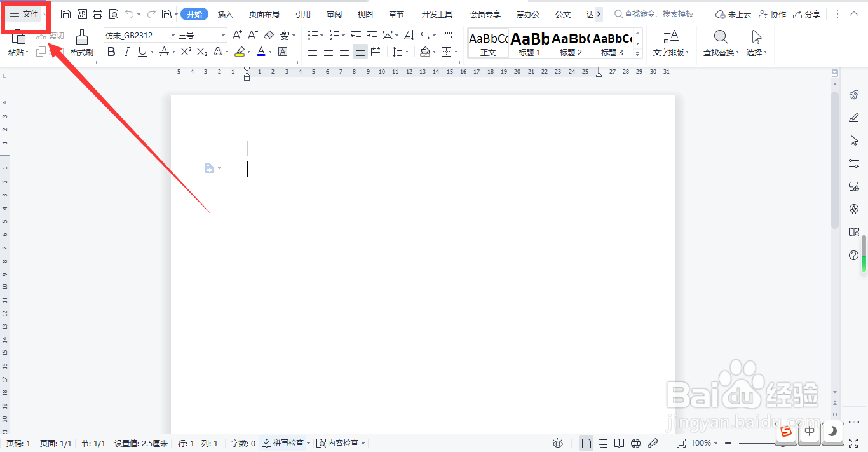Click the vertical scrollbar thumb
This screenshot has height=452, width=868.
coord(835,160)
